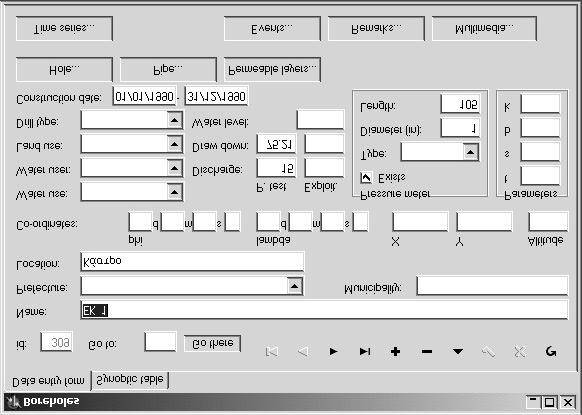Open the Drill type dropdown
This screenshot has width=582, height=415.
pos(174,120)
